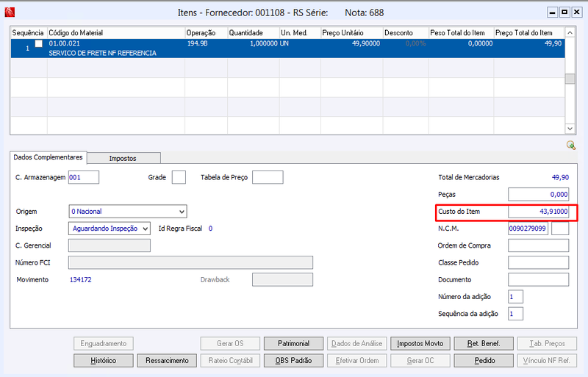Click the grid scrollbar down arrow
Screen dimensions: 588x377
coord(570,129)
